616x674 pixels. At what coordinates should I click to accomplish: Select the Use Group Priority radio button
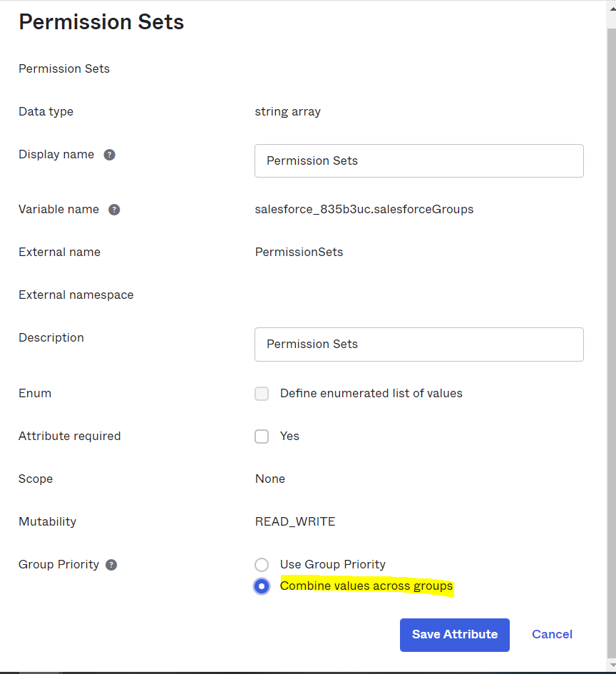click(262, 565)
